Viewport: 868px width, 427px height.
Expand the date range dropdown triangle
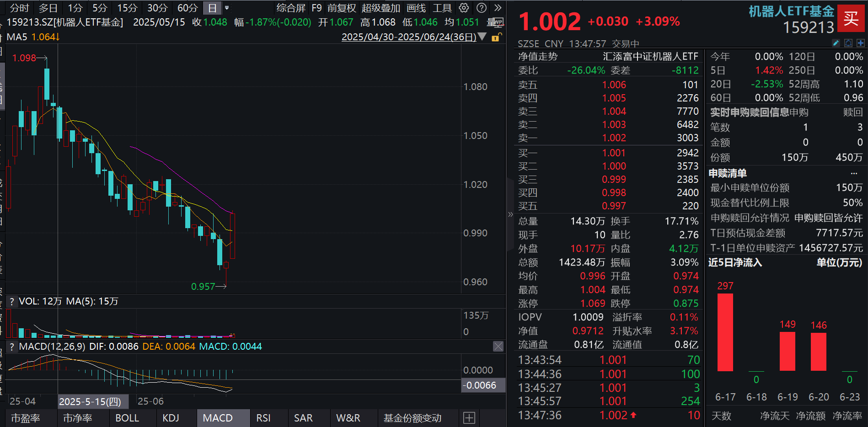(482, 37)
